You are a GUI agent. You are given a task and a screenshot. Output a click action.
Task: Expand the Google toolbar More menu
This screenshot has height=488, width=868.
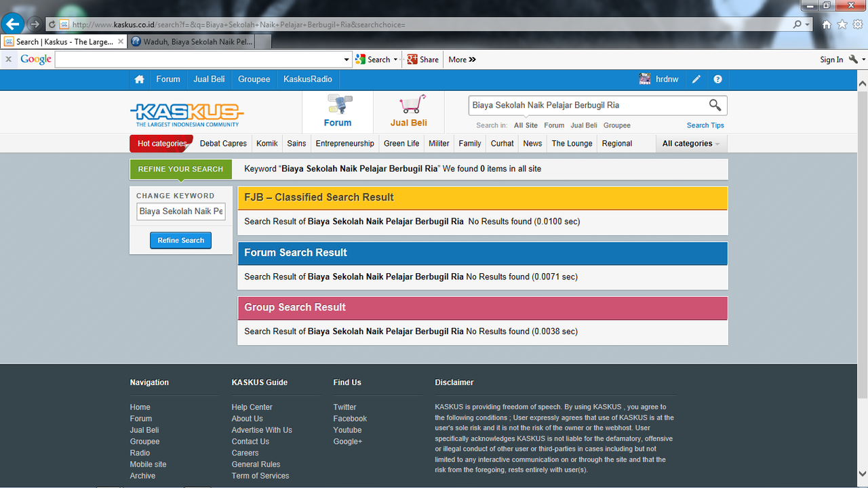pos(462,60)
